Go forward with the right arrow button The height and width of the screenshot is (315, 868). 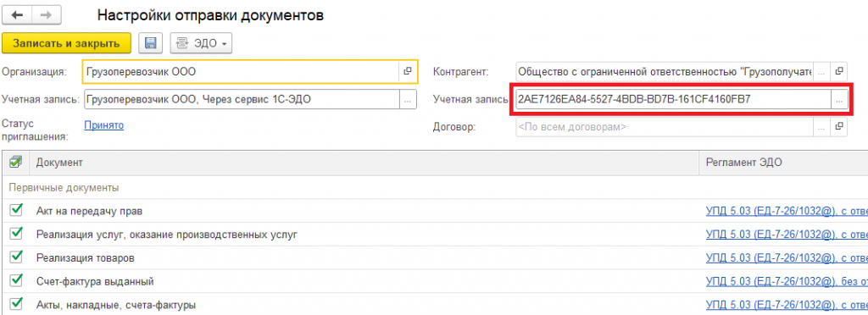(46, 15)
